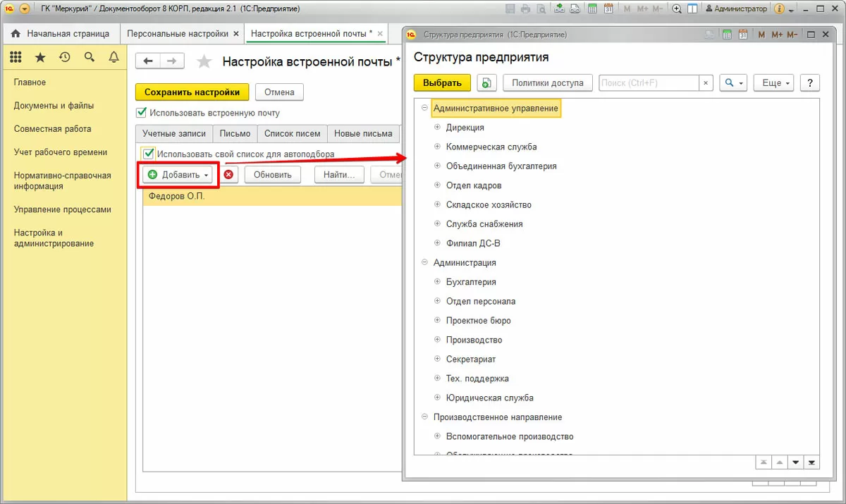This screenshot has height=504, width=846.
Task: Toggle Использовать встроенную почту checkbox
Action: coord(141,112)
